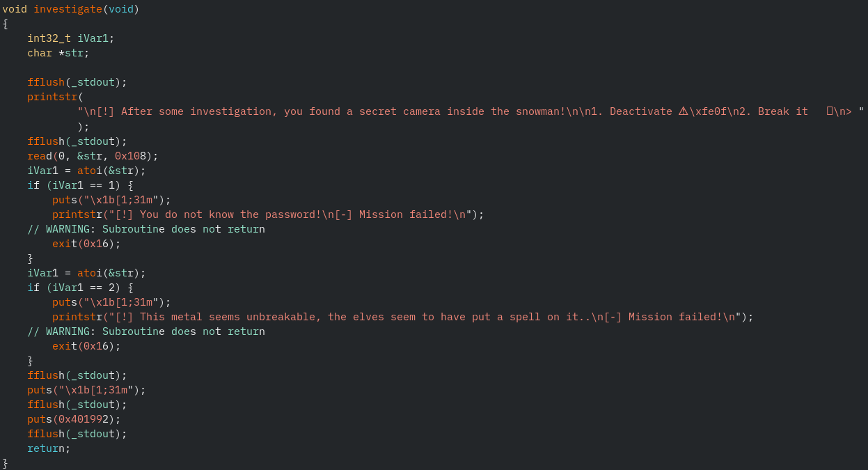Click the WARNING comment below the password message
Image resolution: width=868 pixels, height=470 pixels.
(x=146, y=229)
